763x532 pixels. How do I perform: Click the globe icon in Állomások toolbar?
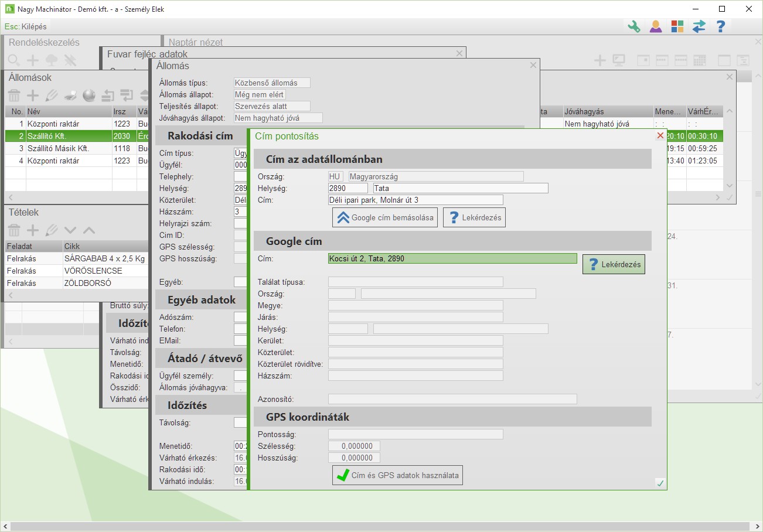(88, 96)
